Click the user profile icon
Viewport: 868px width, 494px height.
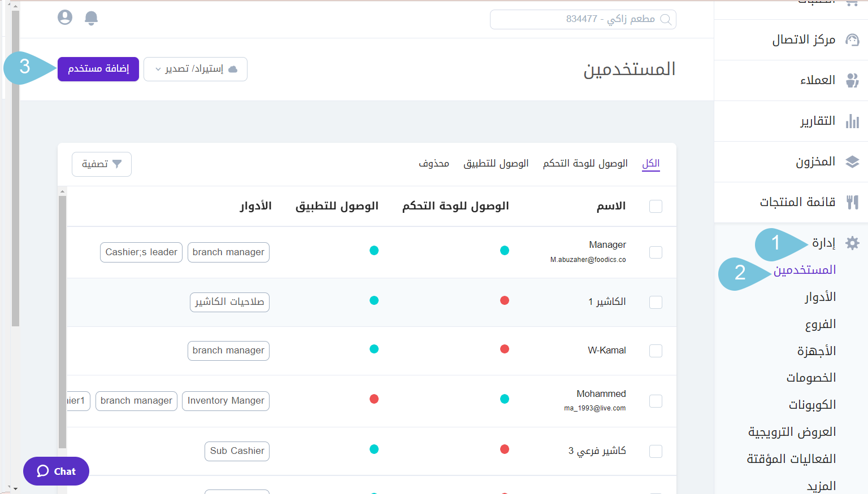point(64,17)
